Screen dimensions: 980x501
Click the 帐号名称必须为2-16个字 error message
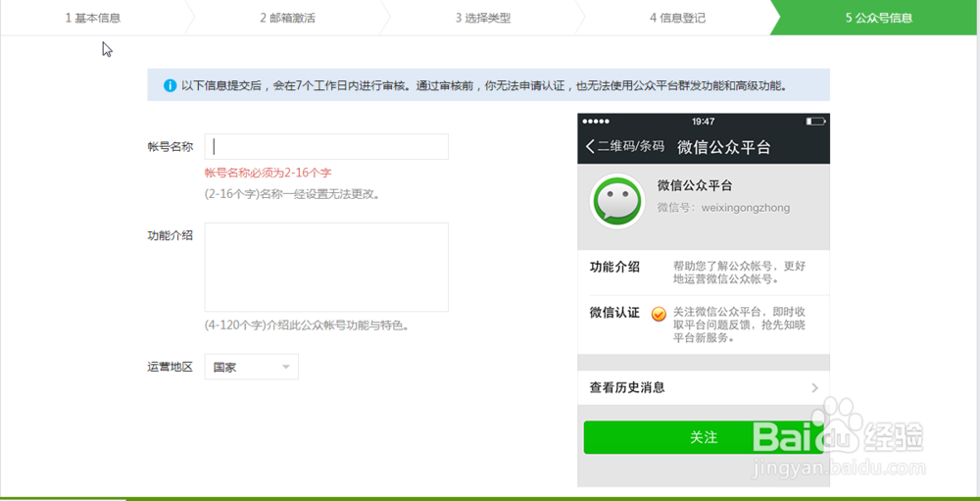pos(268,173)
